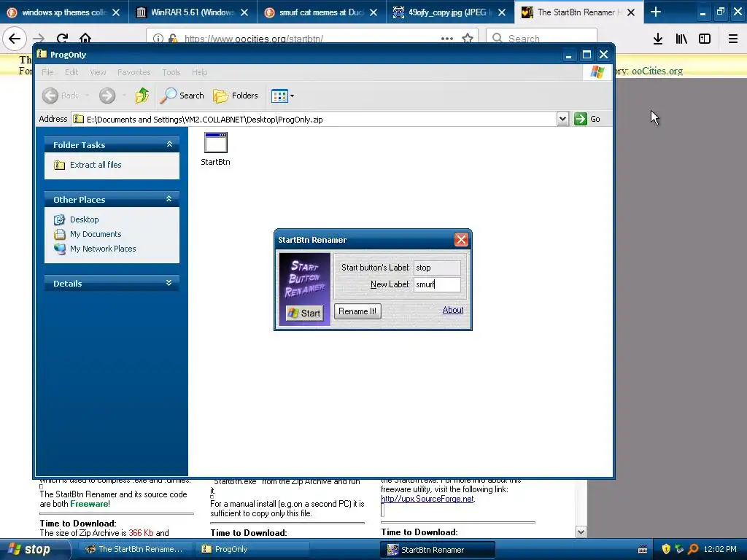Viewport: 747px width, 560px height.
Task: Open the page actions ellipsis menu
Action: coord(447,39)
